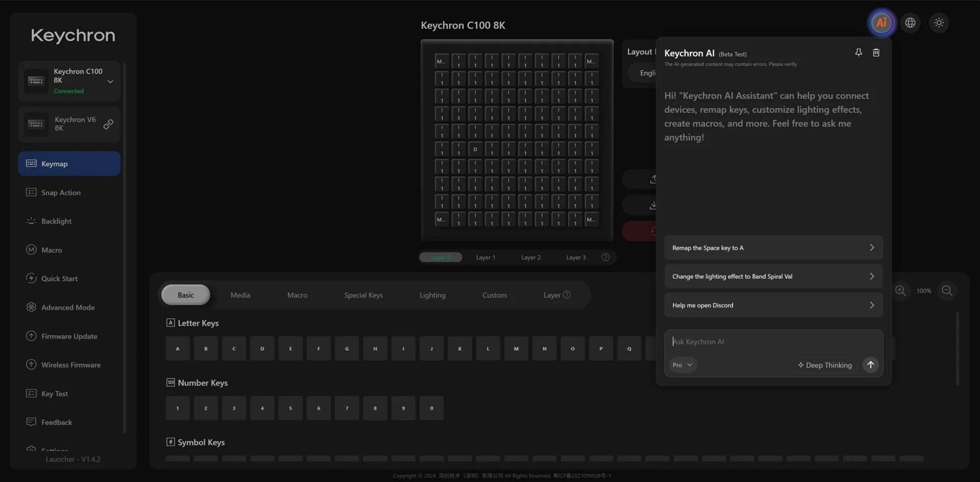This screenshot has width=980, height=482.
Task: Click the Layer help question mark icon
Action: pos(567,295)
